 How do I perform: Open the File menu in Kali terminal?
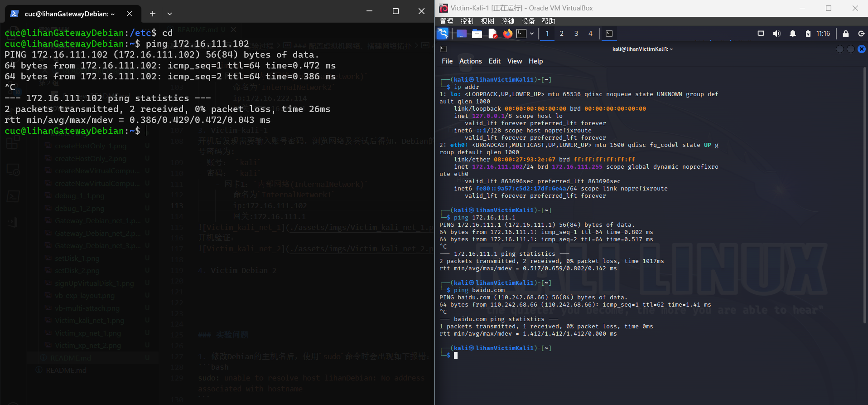click(x=447, y=61)
